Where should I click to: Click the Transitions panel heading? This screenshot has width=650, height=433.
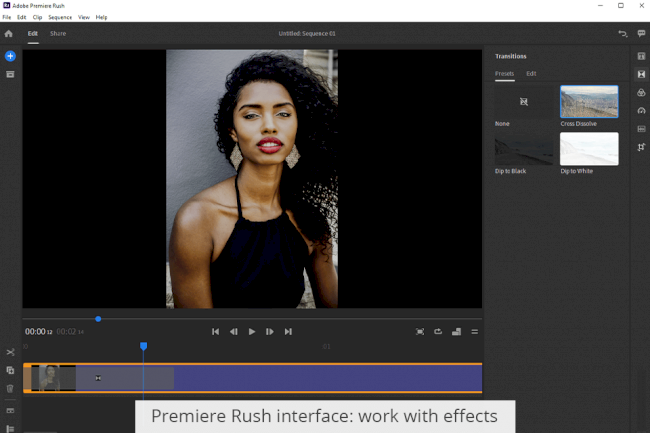511,56
